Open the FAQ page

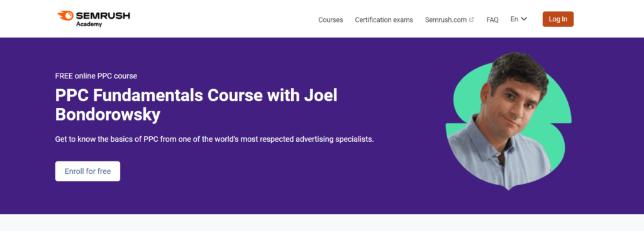492,19
